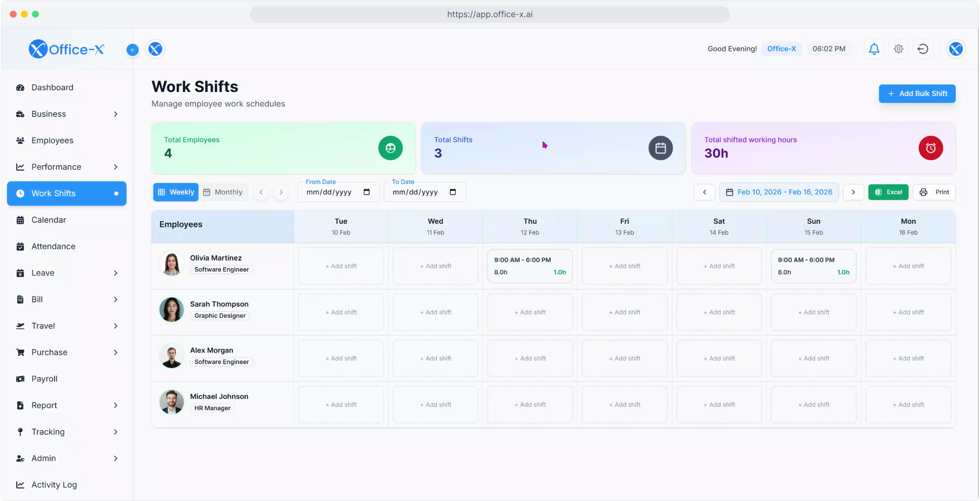Open the notifications bell

click(x=874, y=49)
